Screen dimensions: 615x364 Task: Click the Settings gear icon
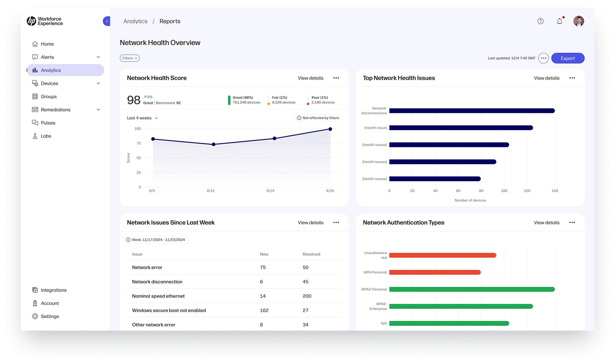click(35, 316)
